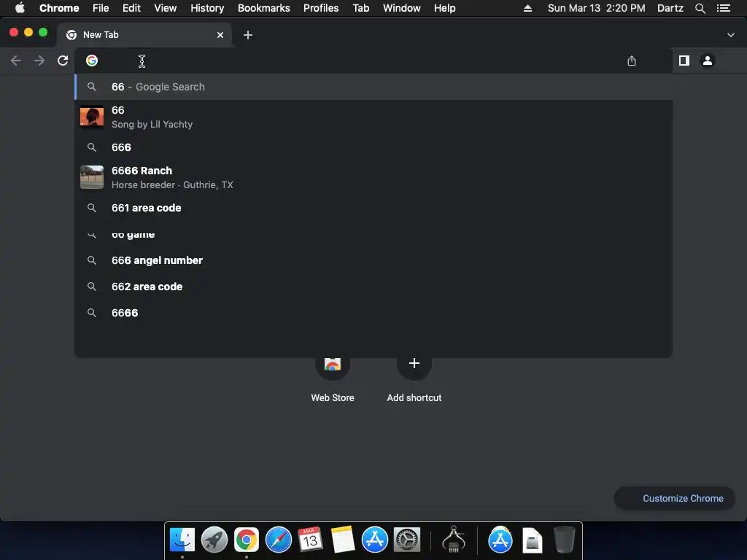
Task: Open Spotlight search in the menu bar
Action: 700,8
